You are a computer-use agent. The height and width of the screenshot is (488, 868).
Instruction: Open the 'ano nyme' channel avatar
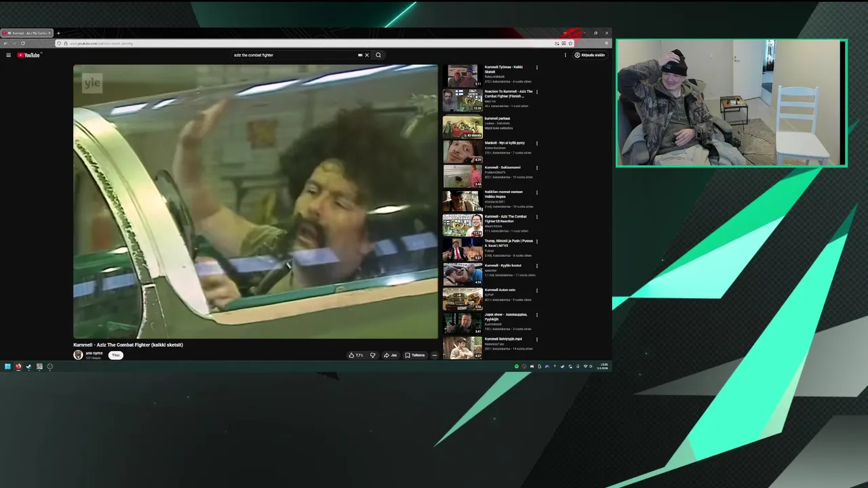78,355
